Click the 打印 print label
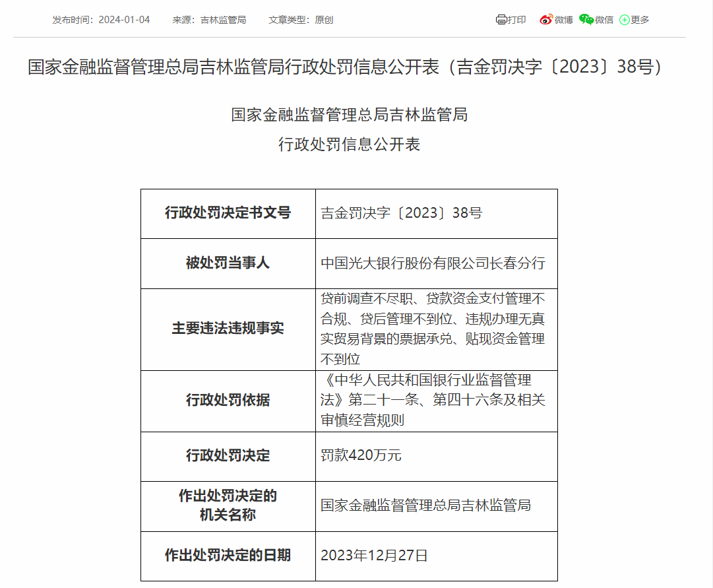Viewport: 713px width, 588px height. pyautogui.click(x=516, y=20)
